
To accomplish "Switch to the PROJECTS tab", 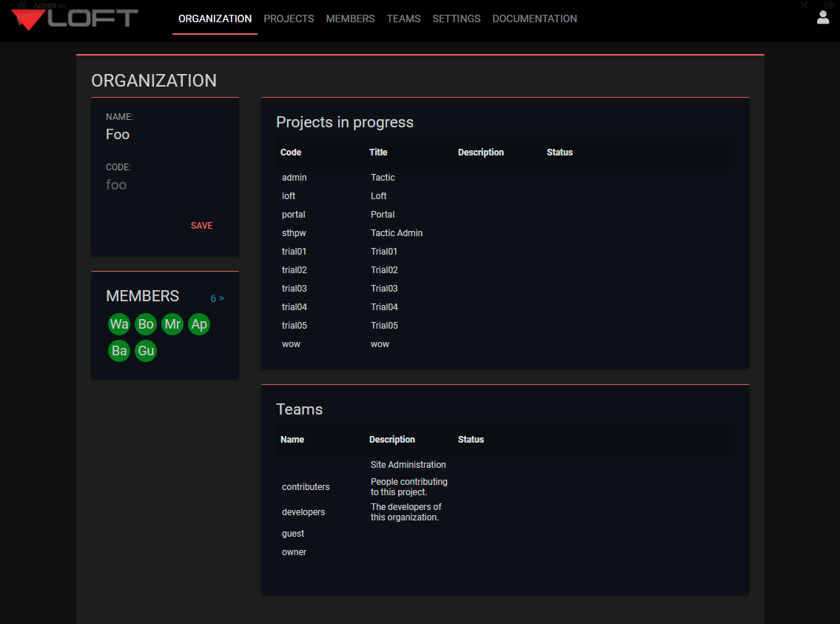I will (289, 19).
